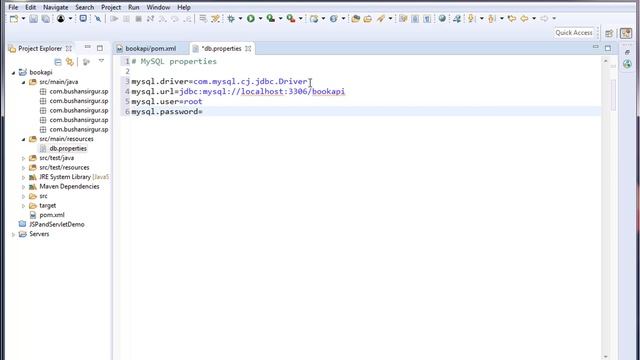
Task: Click the Open a Terminal monitor icon
Action: pos(83,18)
